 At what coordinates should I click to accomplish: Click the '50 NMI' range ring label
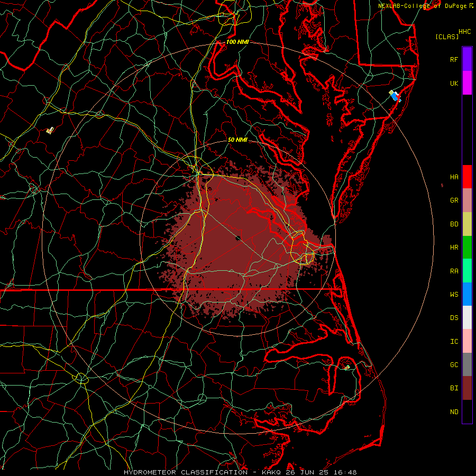point(237,140)
